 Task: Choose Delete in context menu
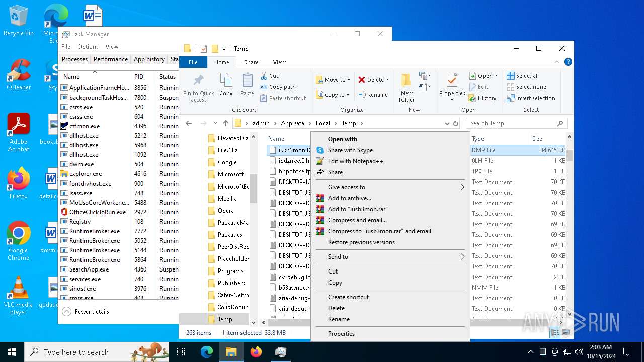pyautogui.click(x=390, y=308)
